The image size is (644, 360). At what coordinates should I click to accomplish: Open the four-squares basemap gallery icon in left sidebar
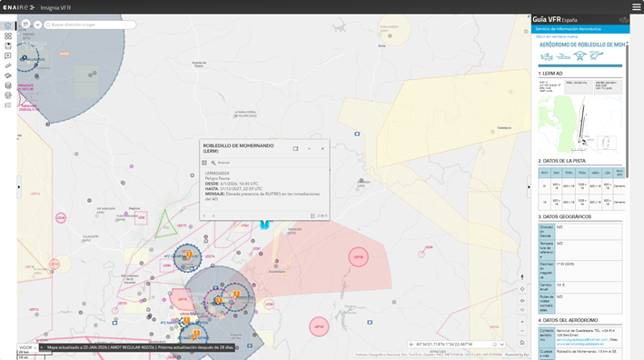(8, 36)
